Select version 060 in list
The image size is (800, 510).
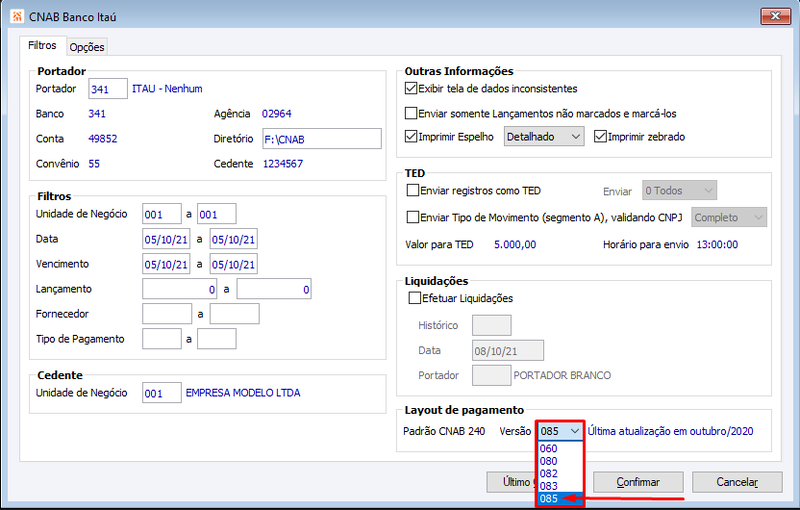click(x=560, y=449)
